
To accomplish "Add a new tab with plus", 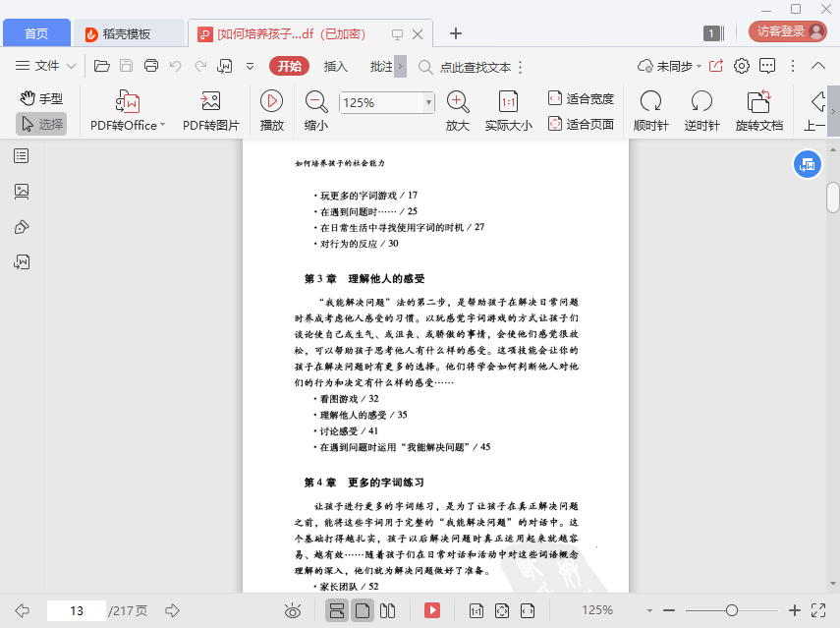I will (455, 33).
